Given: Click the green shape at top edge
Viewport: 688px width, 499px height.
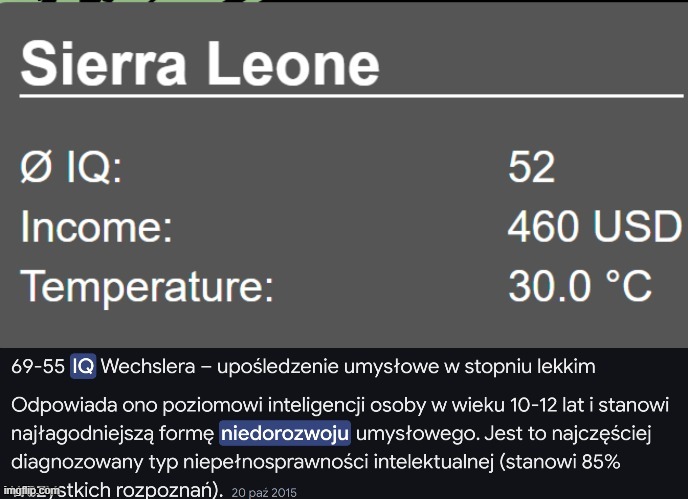Looking at the screenshot, I should (x=130, y=2).
